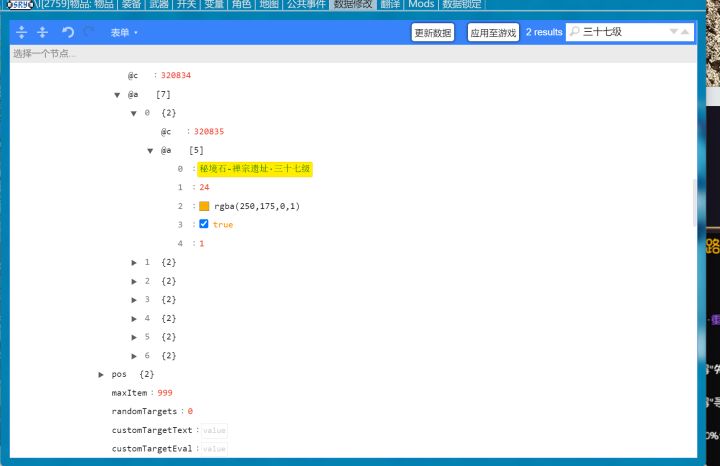Open the 表单 mode dropdown

pyautogui.click(x=124, y=33)
